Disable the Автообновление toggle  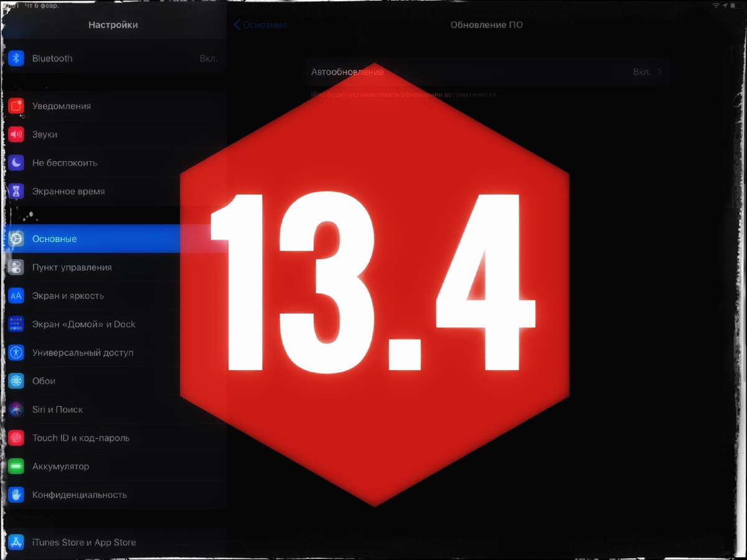point(643,72)
